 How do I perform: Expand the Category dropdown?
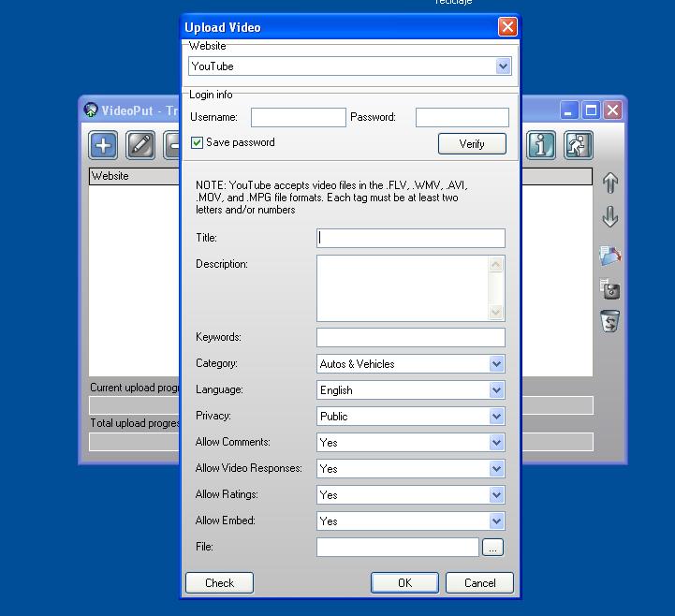pos(411,364)
